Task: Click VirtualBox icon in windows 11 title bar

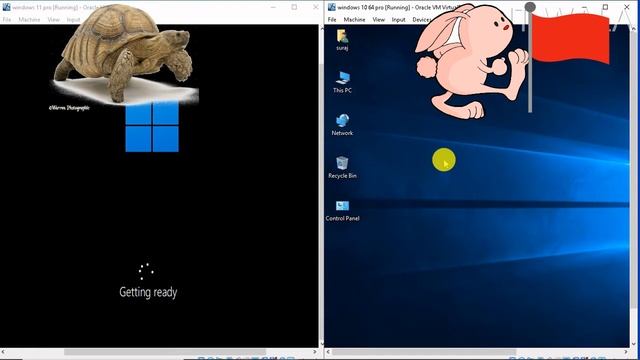Action: pyautogui.click(x=6, y=7)
